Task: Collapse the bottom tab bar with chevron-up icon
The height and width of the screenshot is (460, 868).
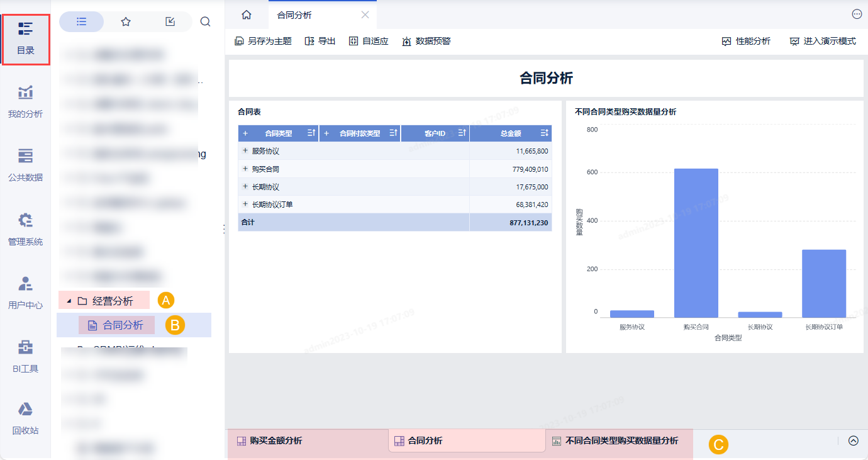Action: point(854,441)
